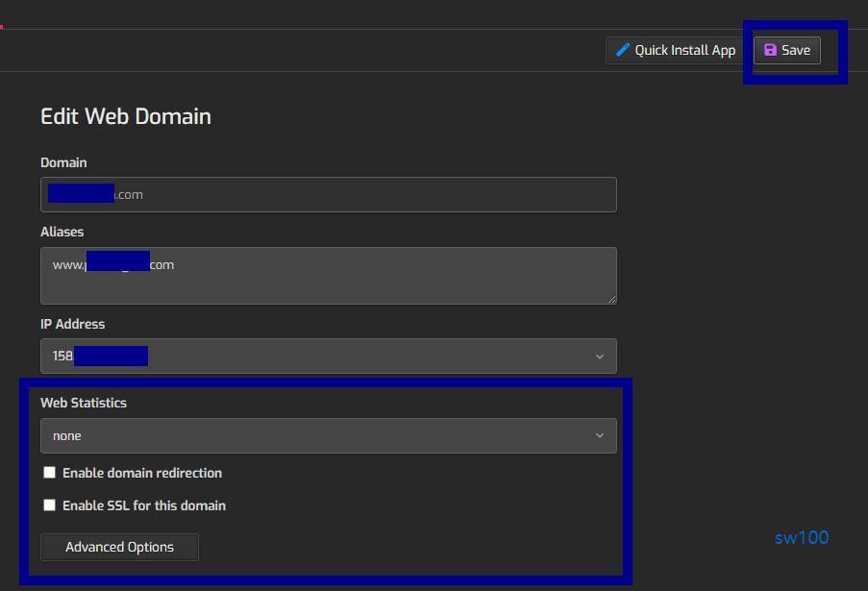Click the 'IP Address' label
Image resolution: width=868 pixels, height=591 pixels.
[x=72, y=324]
